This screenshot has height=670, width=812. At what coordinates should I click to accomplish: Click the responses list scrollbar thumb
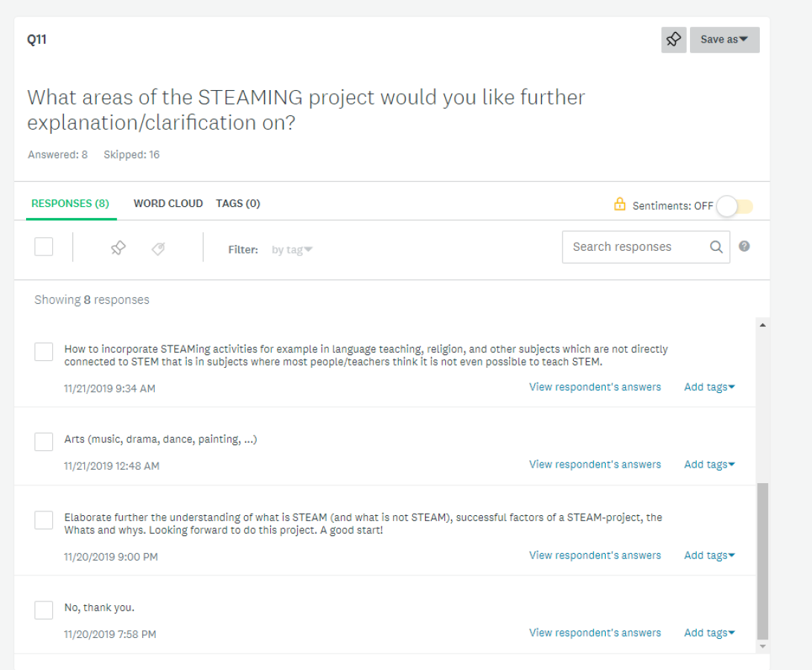[762, 561]
